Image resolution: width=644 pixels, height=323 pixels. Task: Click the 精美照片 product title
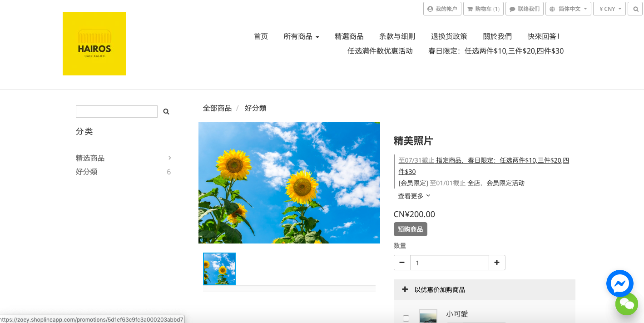[x=413, y=141]
